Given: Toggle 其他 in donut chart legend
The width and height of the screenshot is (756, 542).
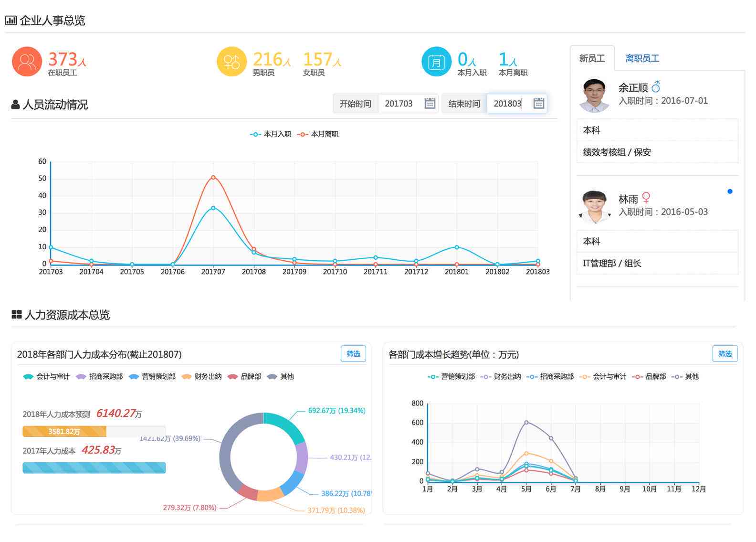Looking at the screenshot, I should tap(281, 377).
